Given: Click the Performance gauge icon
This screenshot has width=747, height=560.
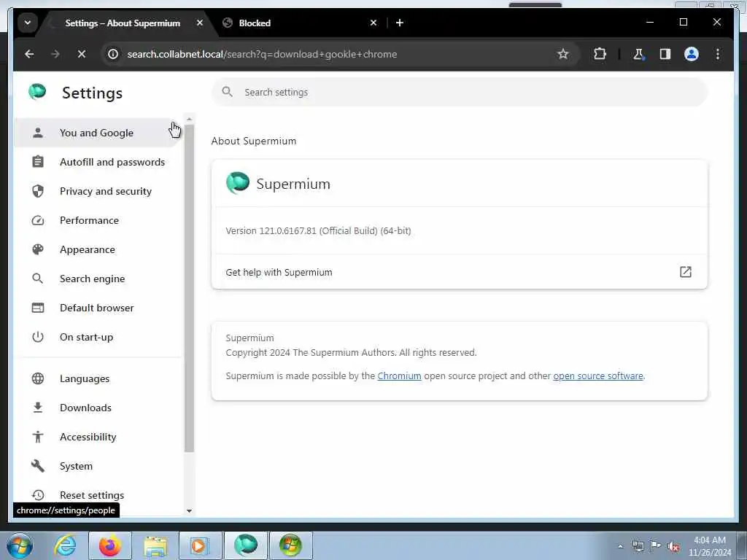Looking at the screenshot, I should click(38, 220).
